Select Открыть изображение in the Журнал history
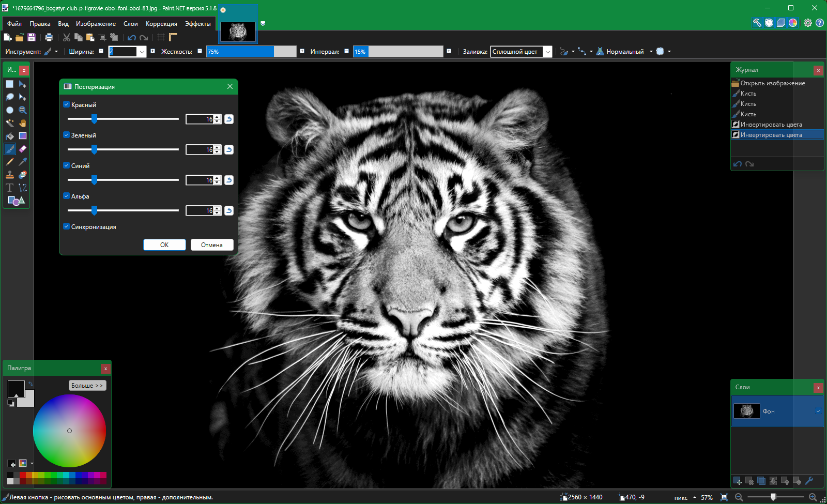This screenshot has height=504, width=827. click(x=772, y=83)
